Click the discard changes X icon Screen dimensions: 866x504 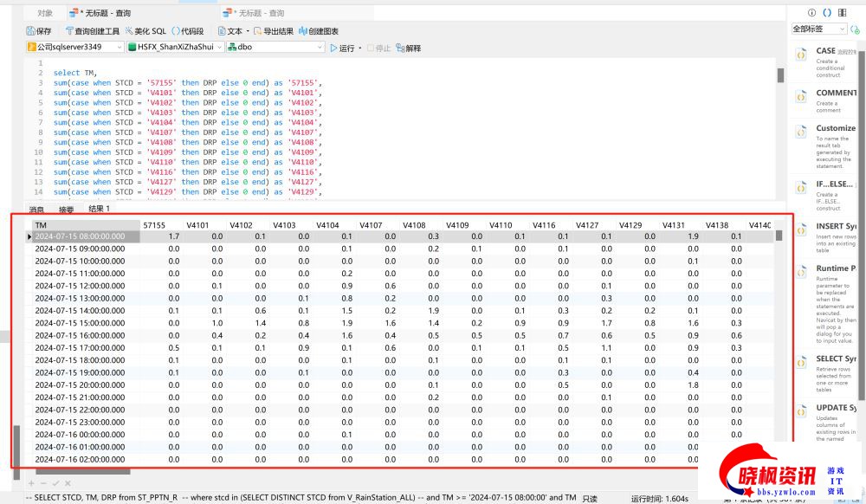(x=68, y=483)
